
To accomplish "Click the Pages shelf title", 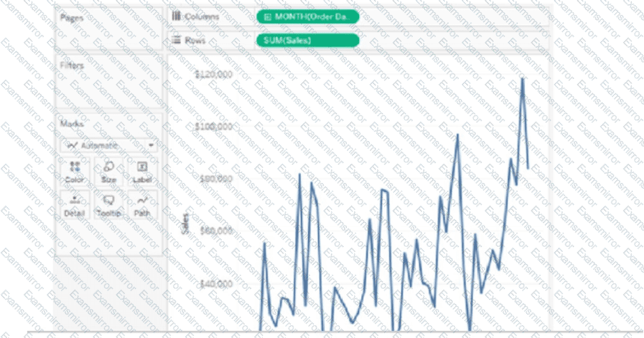I will point(72,17).
